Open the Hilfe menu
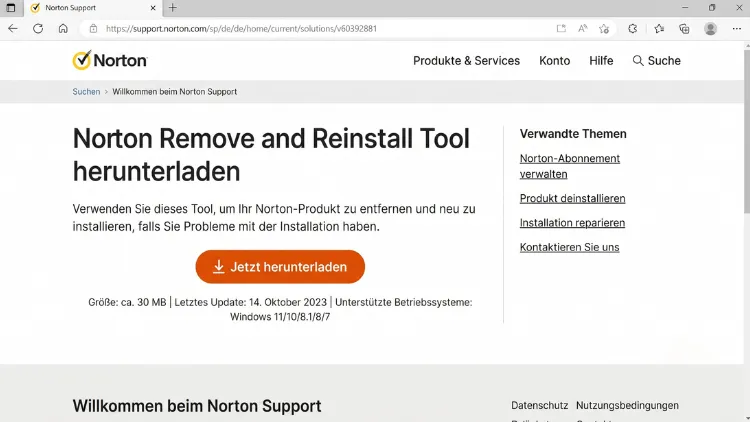 pos(601,61)
